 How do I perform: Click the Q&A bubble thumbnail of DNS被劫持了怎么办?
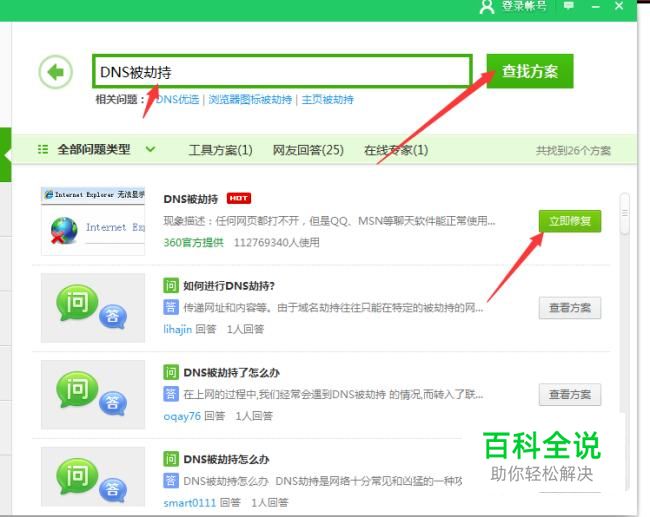[93, 394]
